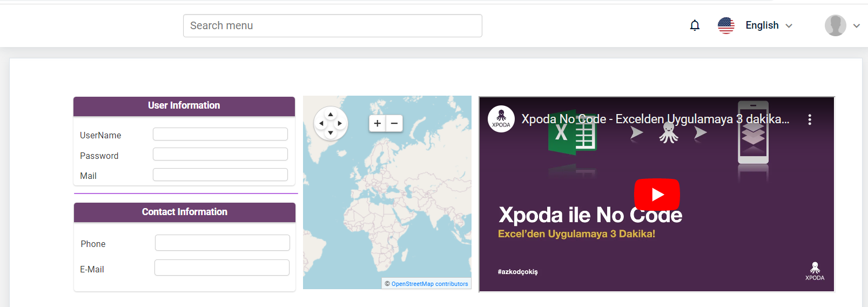Click the XPODA watermark in video corner
This screenshot has height=307, width=868.
pos(815,271)
